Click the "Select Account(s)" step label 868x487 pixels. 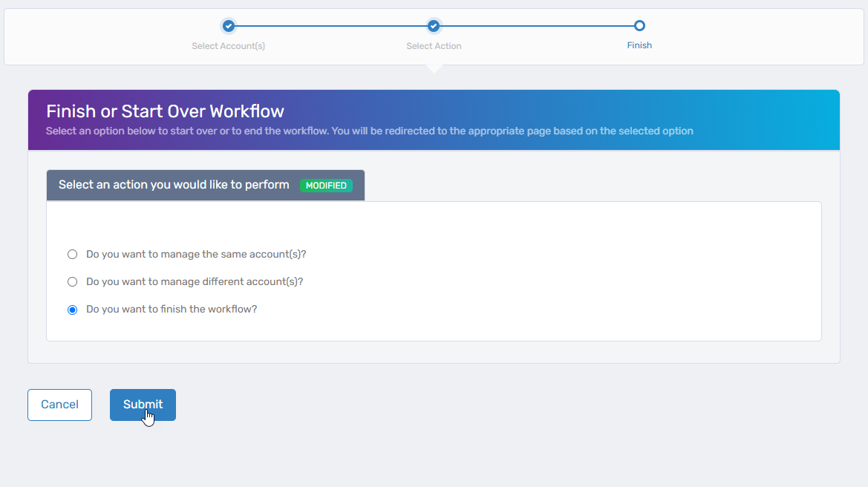(229, 45)
